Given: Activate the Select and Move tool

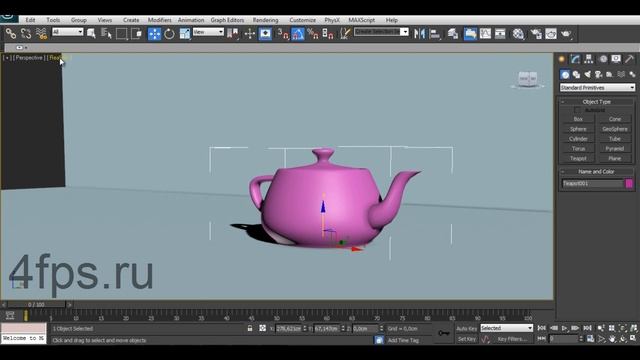Looking at the screenshot, I should 154,33.
